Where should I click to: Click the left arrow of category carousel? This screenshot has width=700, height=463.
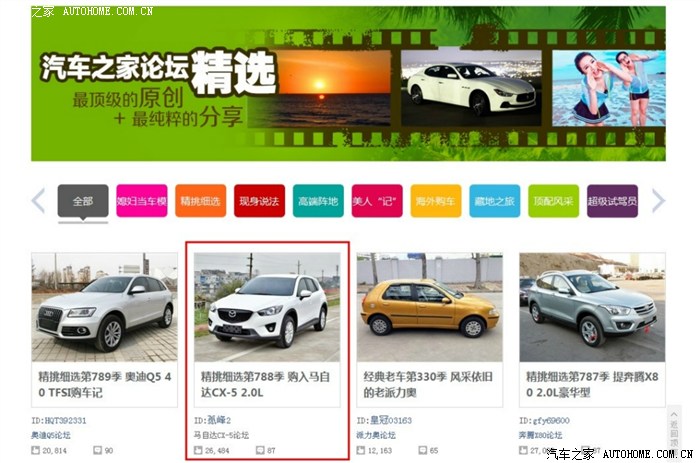tap(38, 201)
